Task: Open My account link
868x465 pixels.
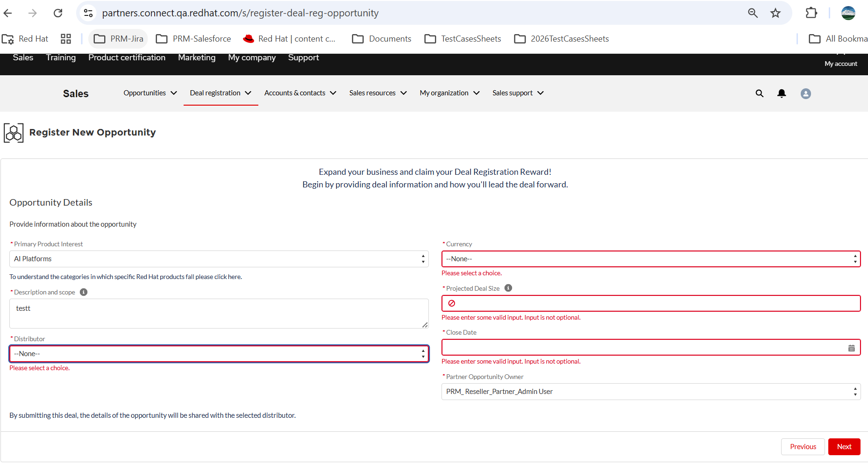Action: click(x=840, y=64)
